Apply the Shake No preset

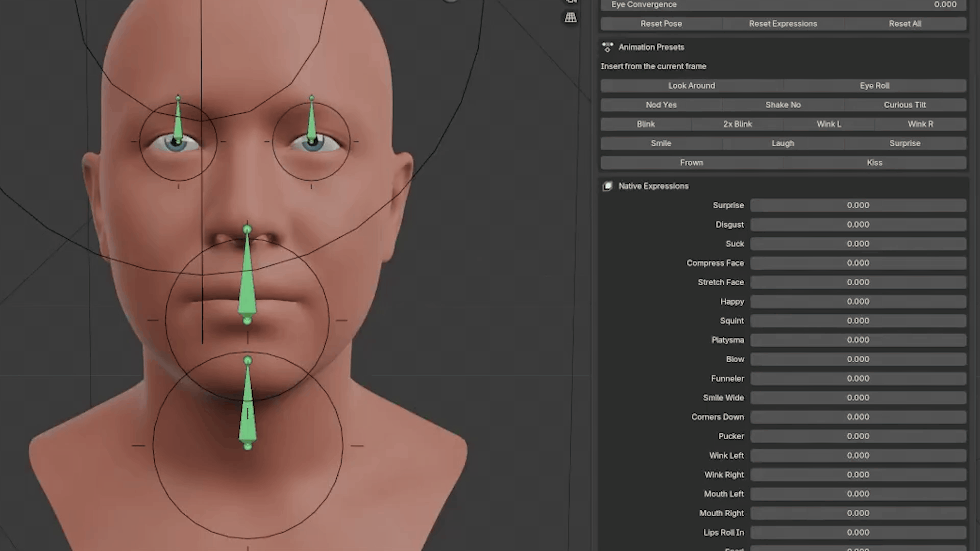pyautogui.click(x=783, y=105)
